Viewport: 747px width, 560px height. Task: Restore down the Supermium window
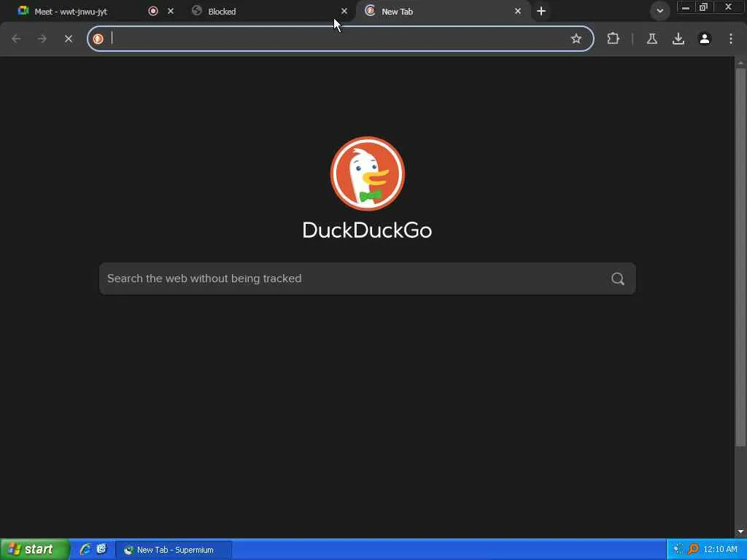click(703, 7)
